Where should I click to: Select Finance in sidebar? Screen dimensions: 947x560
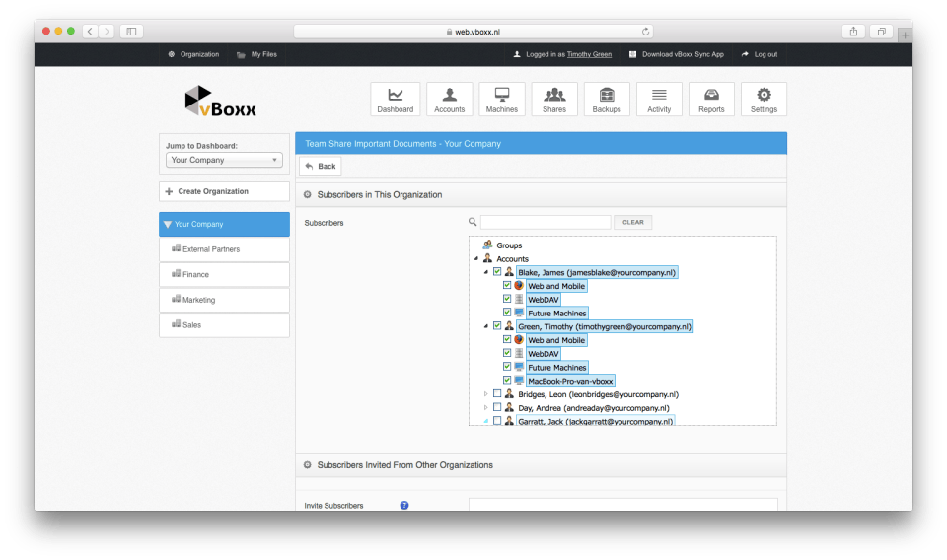(x=224, y=274)
